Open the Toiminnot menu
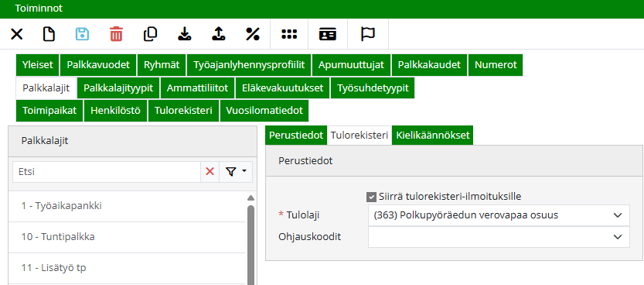644x285 pixels. 39,9
